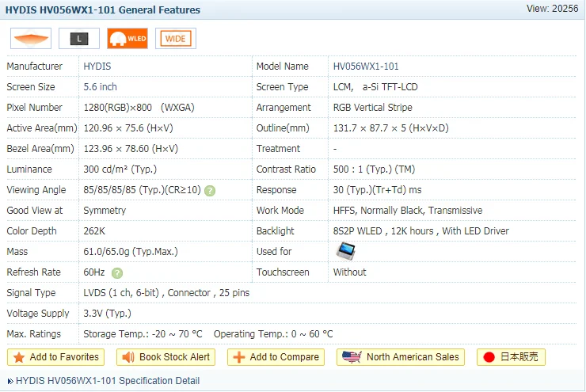Click 'Operating Temp.: 0 ~ 60 °C' rating
The image size is (586, 392).
273,333
